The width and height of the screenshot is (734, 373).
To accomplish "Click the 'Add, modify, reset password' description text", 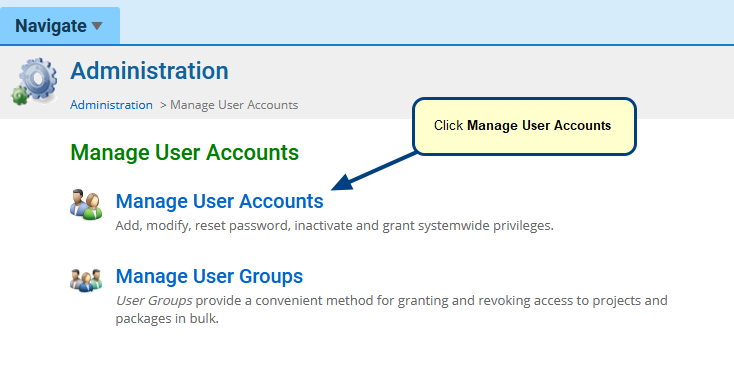I will [335, 226].
